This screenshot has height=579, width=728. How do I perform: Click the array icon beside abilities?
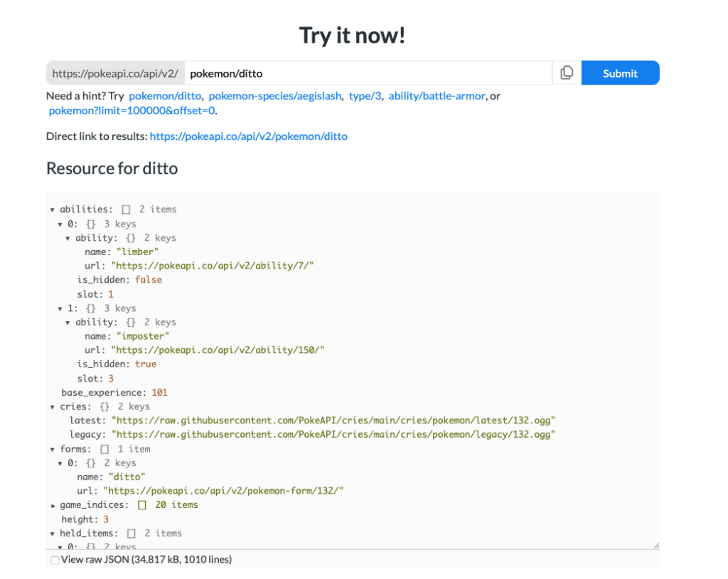[x=126, y=210]
